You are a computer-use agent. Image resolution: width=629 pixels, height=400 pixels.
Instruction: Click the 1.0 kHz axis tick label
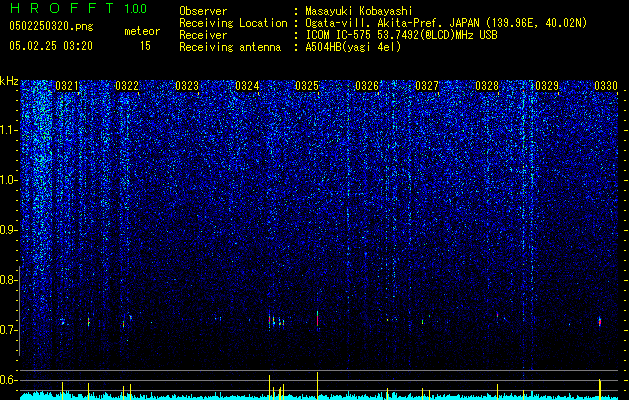pyautogui.click(x=8, y=180)
